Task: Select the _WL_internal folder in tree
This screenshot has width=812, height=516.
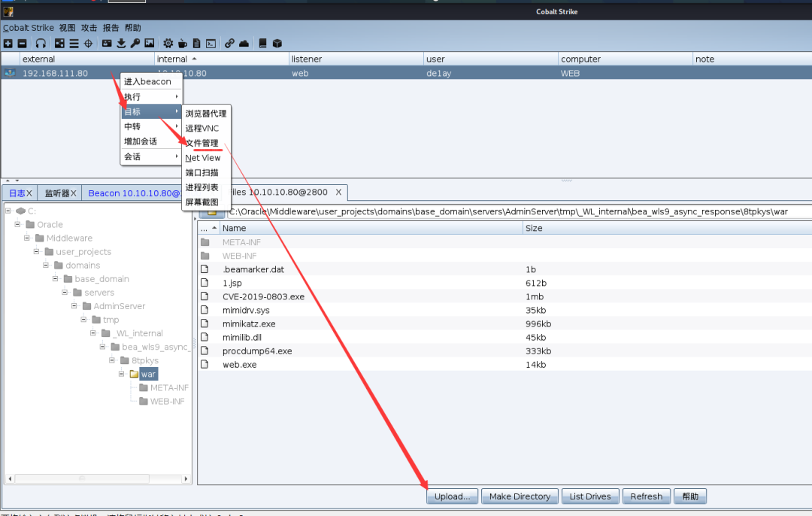Action: (x=139, y=333)
